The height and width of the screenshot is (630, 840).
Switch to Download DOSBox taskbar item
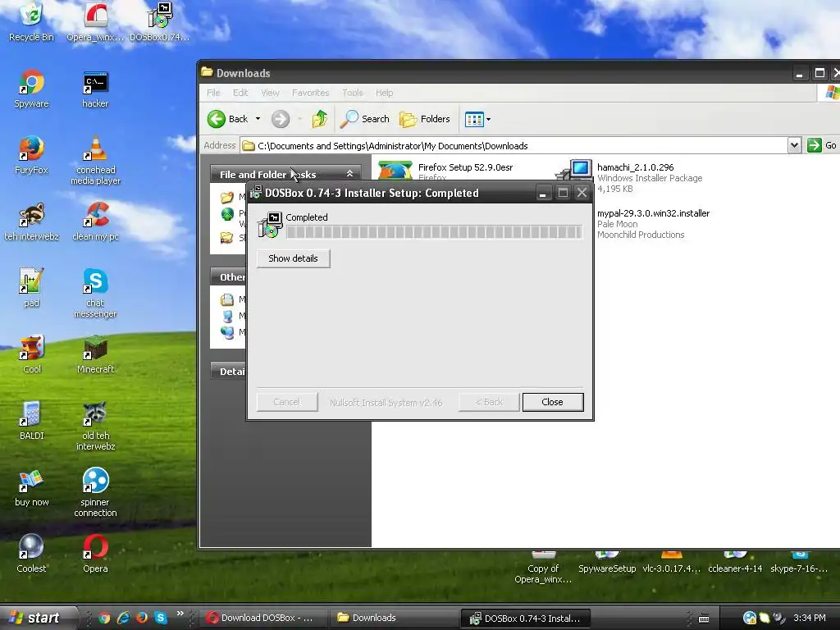point(263,619)
